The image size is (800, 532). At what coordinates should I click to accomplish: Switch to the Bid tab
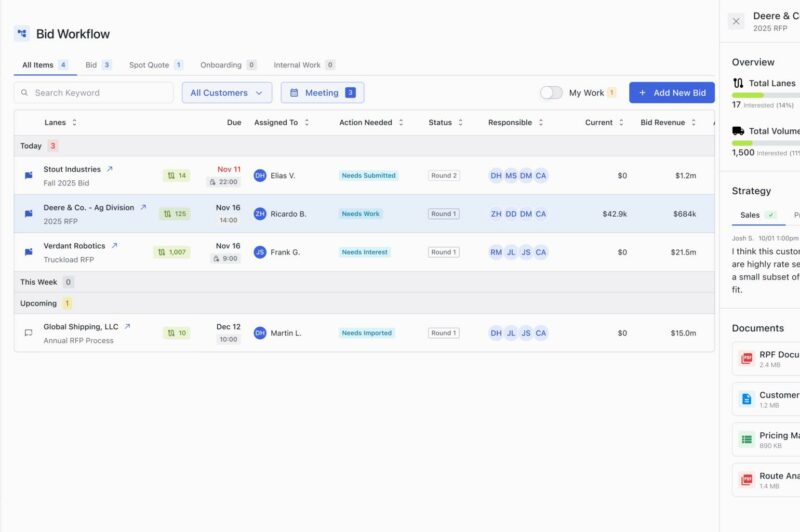[98, 65]
